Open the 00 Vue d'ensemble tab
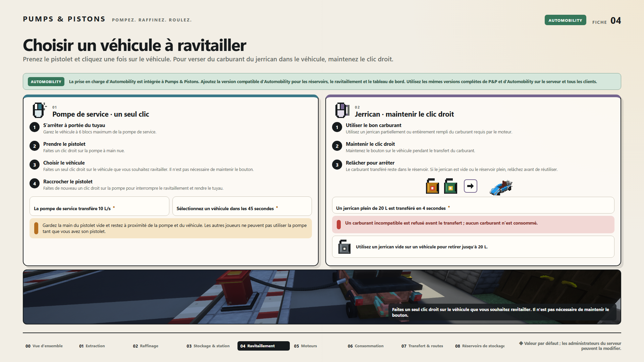Image resolution: width=644 pixels, height=362 pixels. [x=50, y=346]
